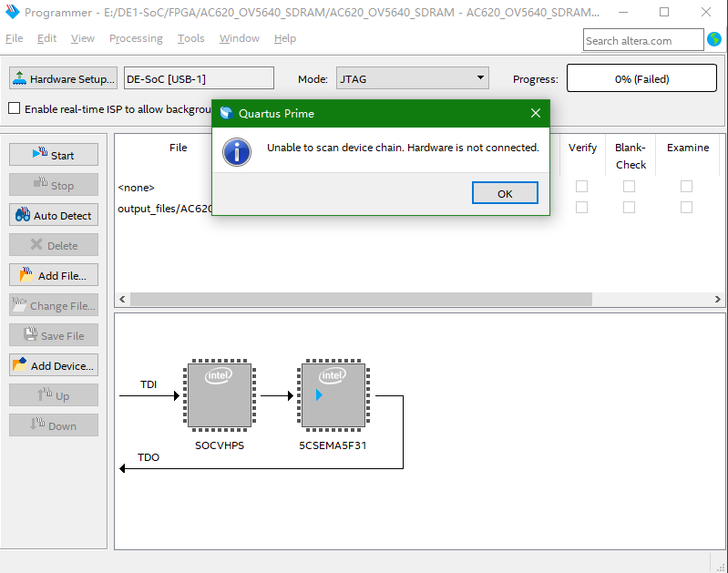Select the SOCVHPS chip icon
Screen dimensions: 728x573
pyautogui.click(x=220, y=395)
